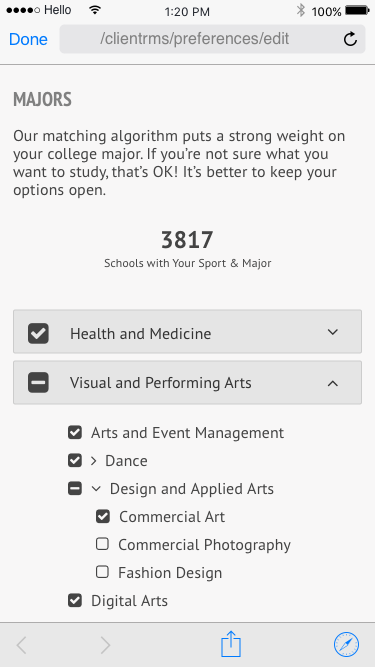Toggle the Visual and Performing Arts checkbox
The image size is (375, 667).
pyautogui.click(x=38, y=382)
